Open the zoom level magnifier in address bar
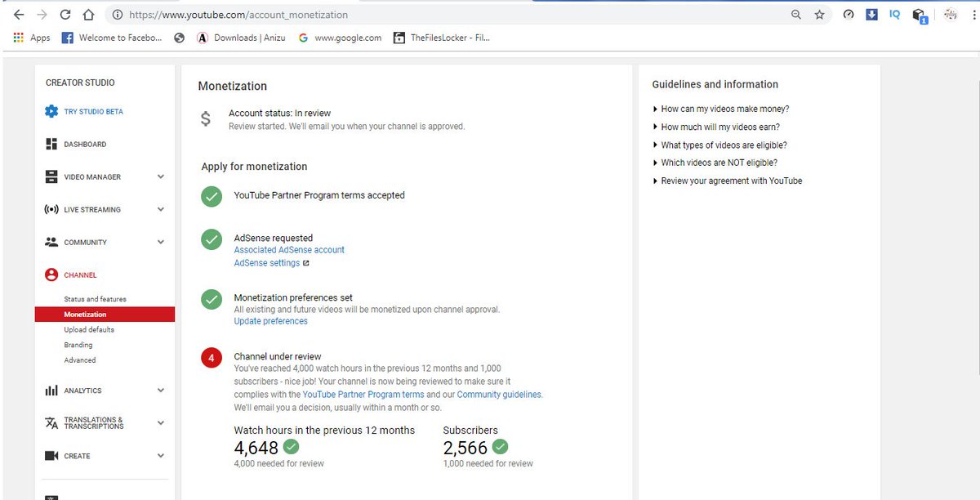 (x=796, y=15)
